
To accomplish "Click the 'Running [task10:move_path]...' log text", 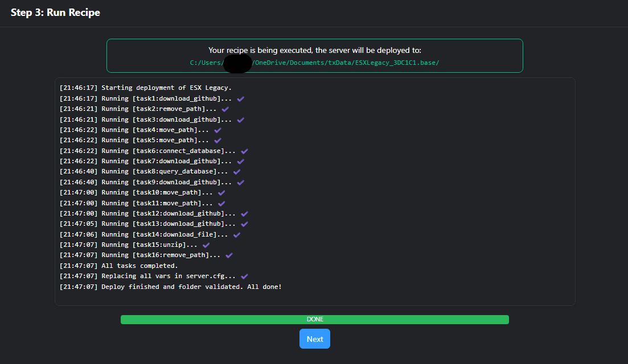I will pyautogui.click(x=157, y=192).
